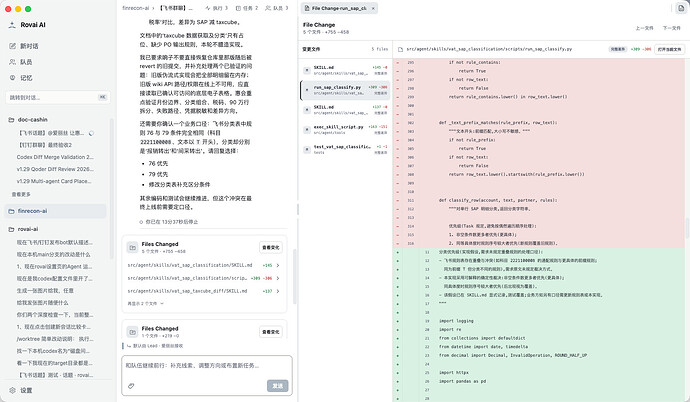Click the File Change panel title
Viewport: 690px width, 402px height.
pos(319,25)
